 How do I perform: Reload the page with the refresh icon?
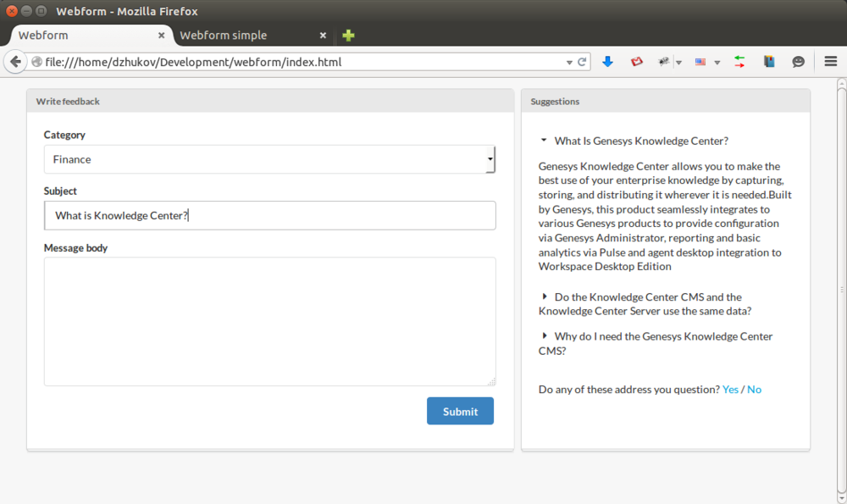click(x=582, y=62)
